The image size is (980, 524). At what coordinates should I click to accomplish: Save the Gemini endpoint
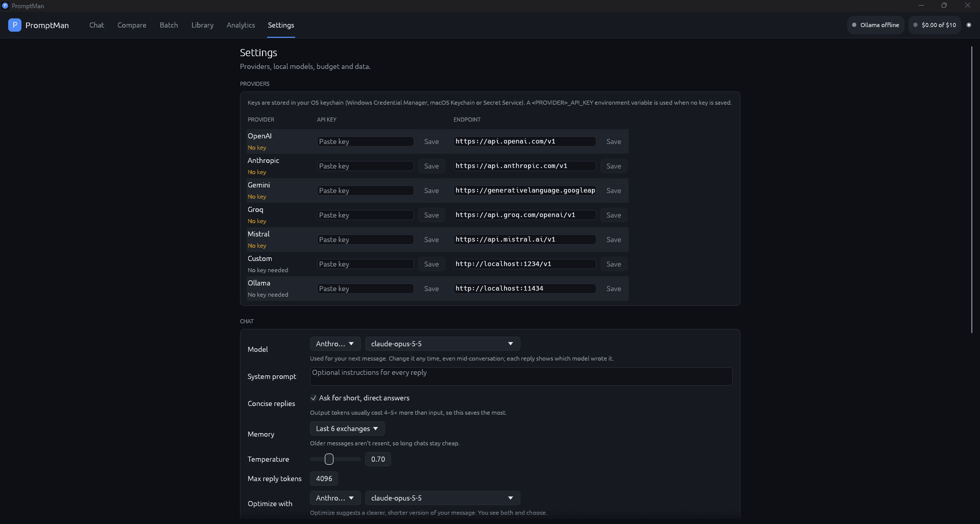click(x=614, y=190)
